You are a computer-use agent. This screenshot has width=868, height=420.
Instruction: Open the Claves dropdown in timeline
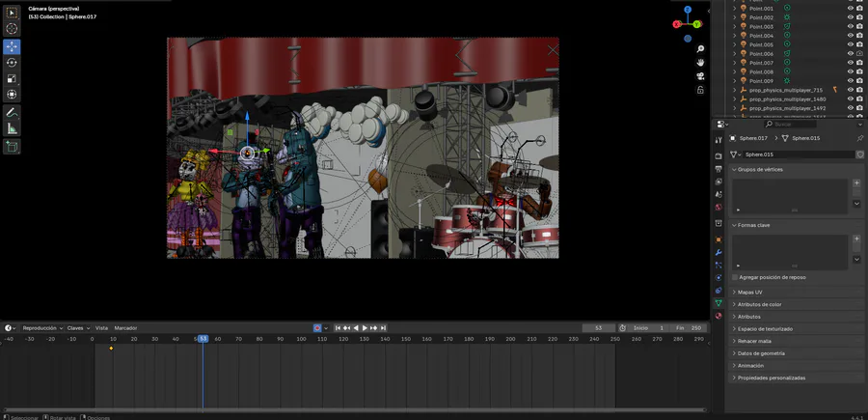[x=78, y=328]
